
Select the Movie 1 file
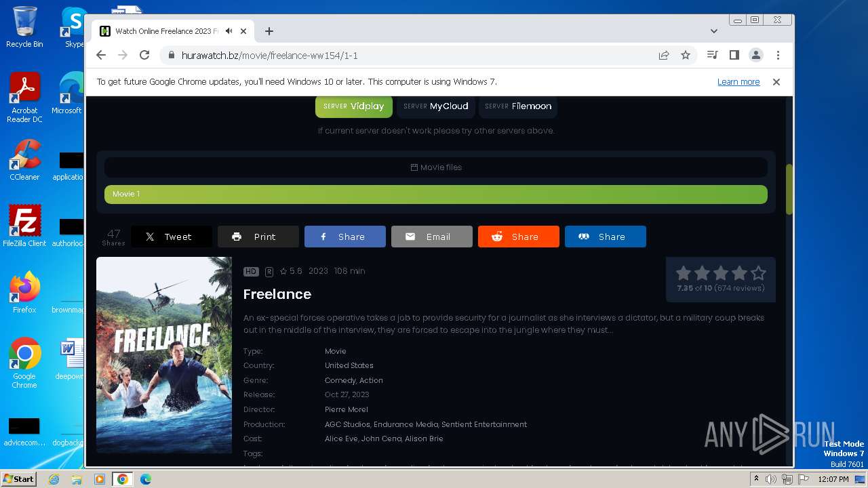pyautogui.click(x=436, y=195)
